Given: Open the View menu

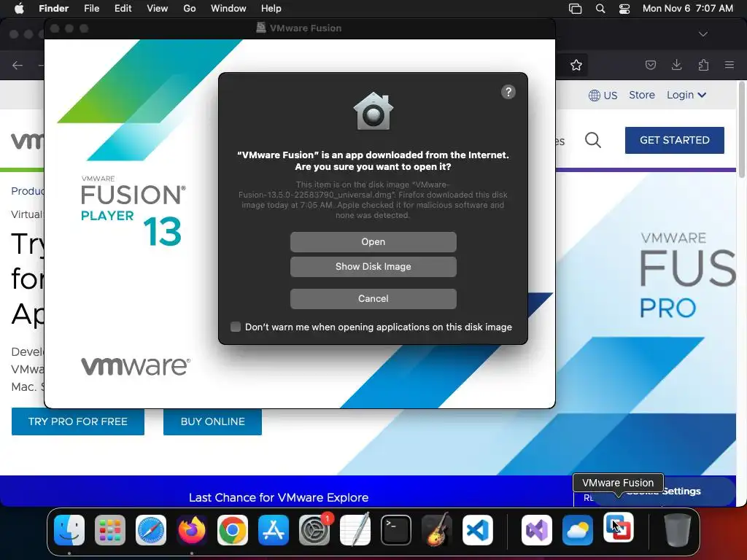Looking at the screenshot, I should [x=158, y=9].
